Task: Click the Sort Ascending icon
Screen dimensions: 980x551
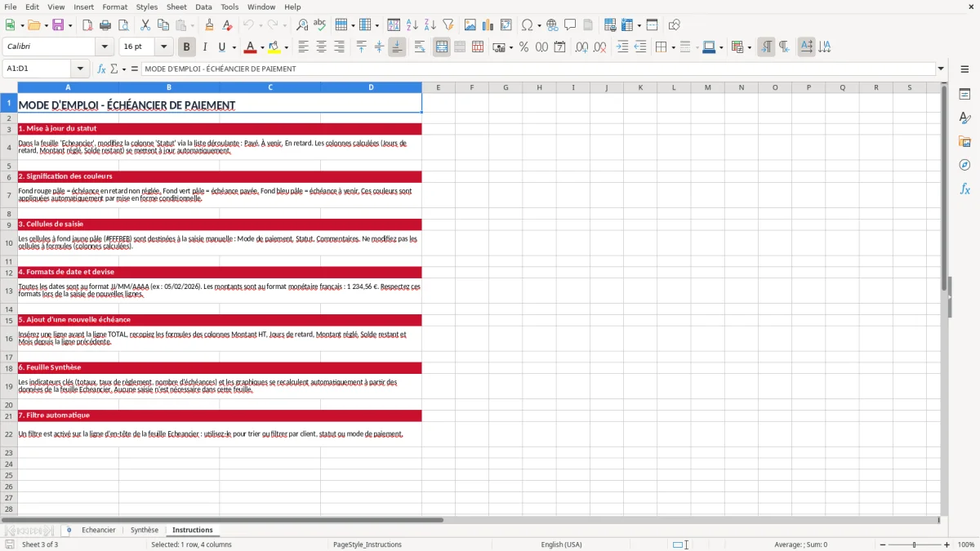Action: pyautogui.click(x=412, y=25)
